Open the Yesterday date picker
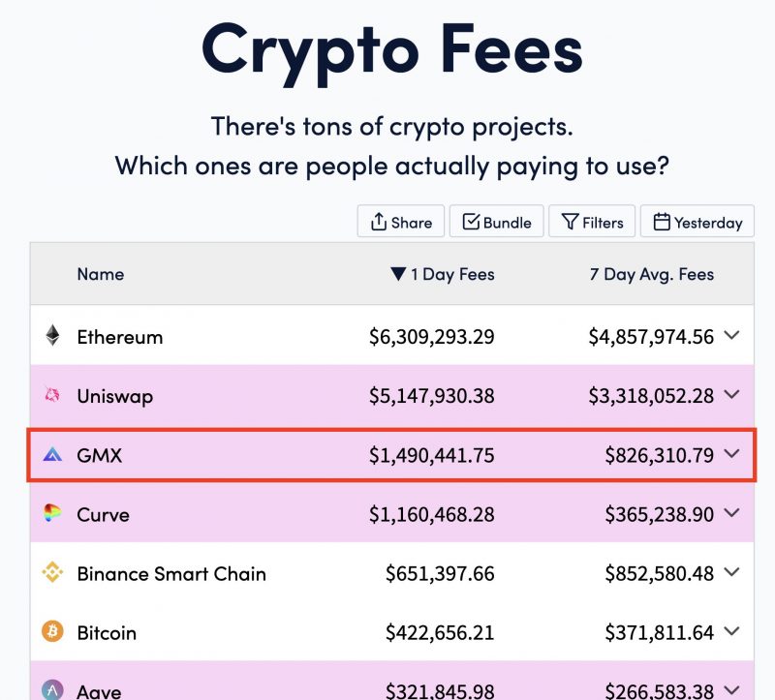This screenshot has width=775, height=700. click(697, 222)
